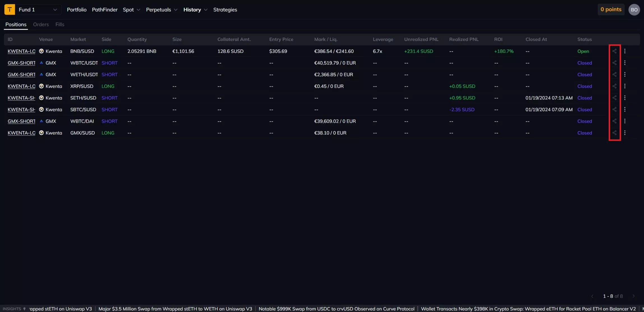This screenshot has width=644, height=312.
Task: Open the KWENTA-LO position ID for BNB/SUSD
Action: tap(22, 51)
